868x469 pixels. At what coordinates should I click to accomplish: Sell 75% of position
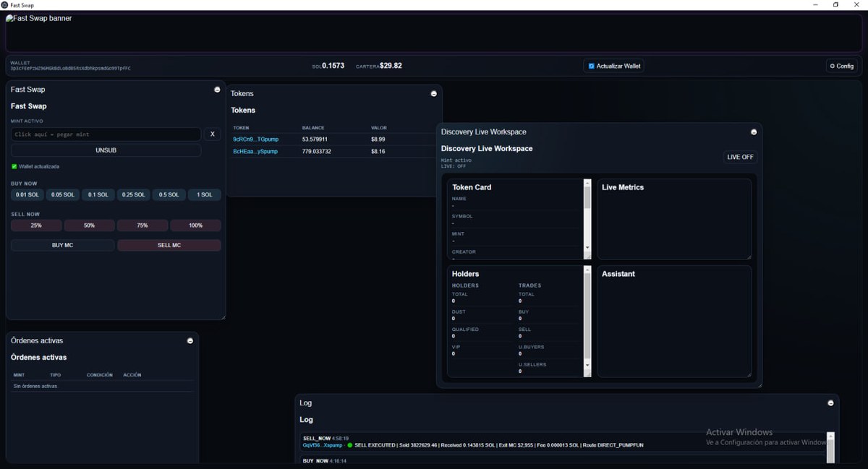[142, 225]
